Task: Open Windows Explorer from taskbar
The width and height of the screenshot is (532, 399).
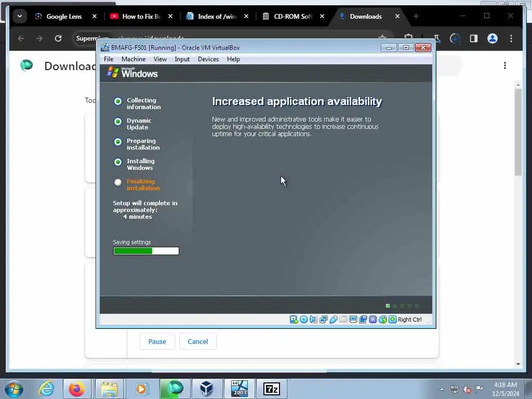Action: pyautogui.click(x=109, y=389)
